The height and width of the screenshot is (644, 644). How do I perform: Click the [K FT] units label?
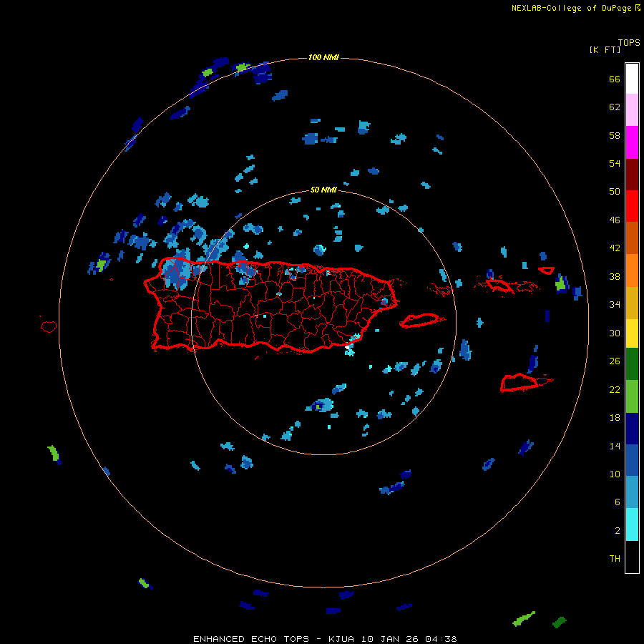tap(605, 49)
